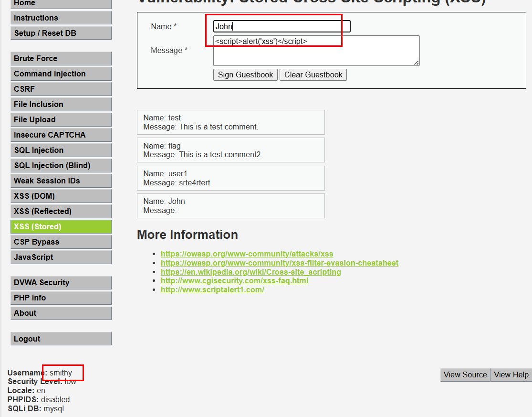Click the More Information heading

click(188, 235)
